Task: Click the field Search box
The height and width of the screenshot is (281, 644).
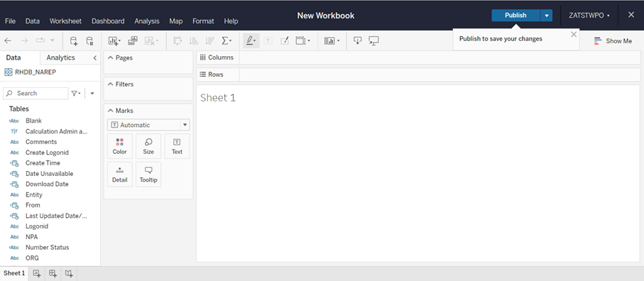Action: [x=36, y=93]
